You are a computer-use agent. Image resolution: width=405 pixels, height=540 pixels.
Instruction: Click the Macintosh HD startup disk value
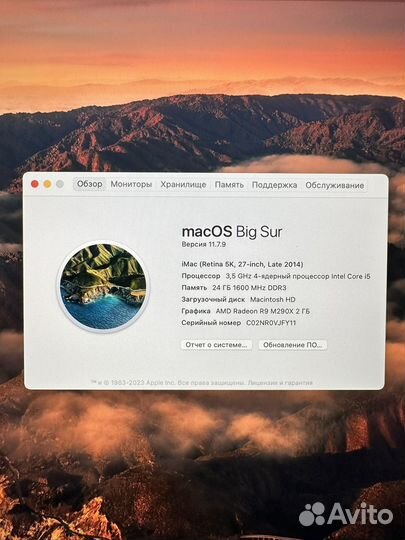pos(273,300)
